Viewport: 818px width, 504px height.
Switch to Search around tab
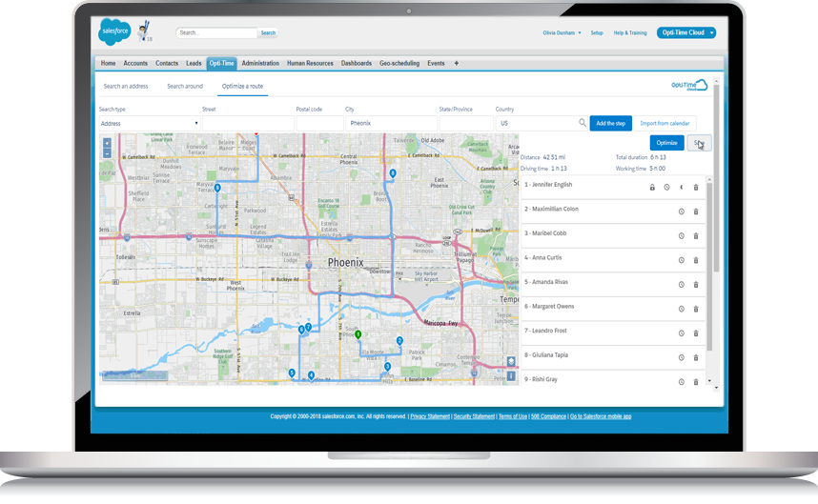click(x=185, y=87)
